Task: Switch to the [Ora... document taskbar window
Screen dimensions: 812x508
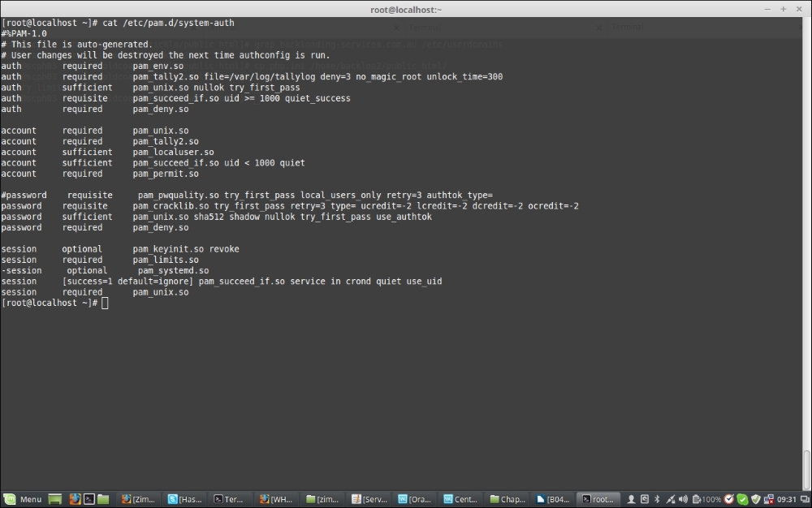Action: (x=414, y=499)
